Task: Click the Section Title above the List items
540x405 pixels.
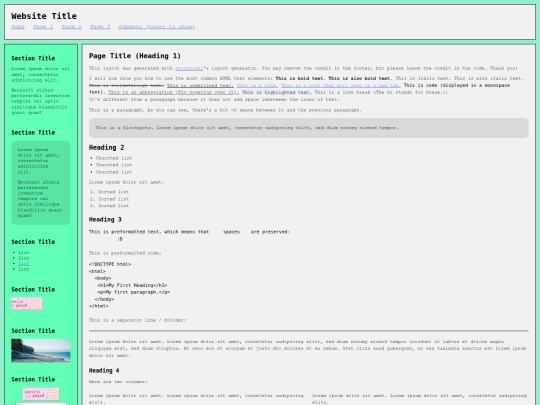Action: click(33, 242)
